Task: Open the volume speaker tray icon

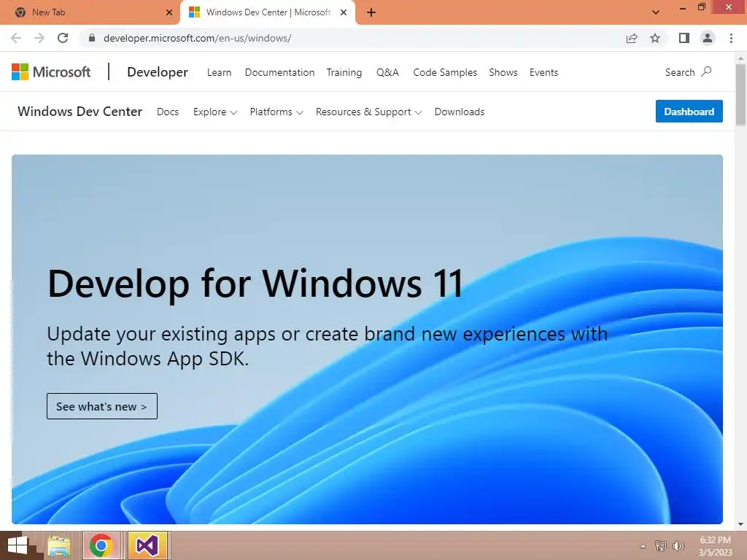Action: tap(678, 545)
